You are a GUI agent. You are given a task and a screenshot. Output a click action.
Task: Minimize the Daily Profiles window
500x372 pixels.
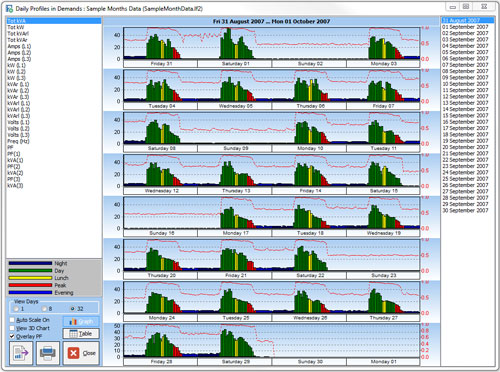(453, 7)
